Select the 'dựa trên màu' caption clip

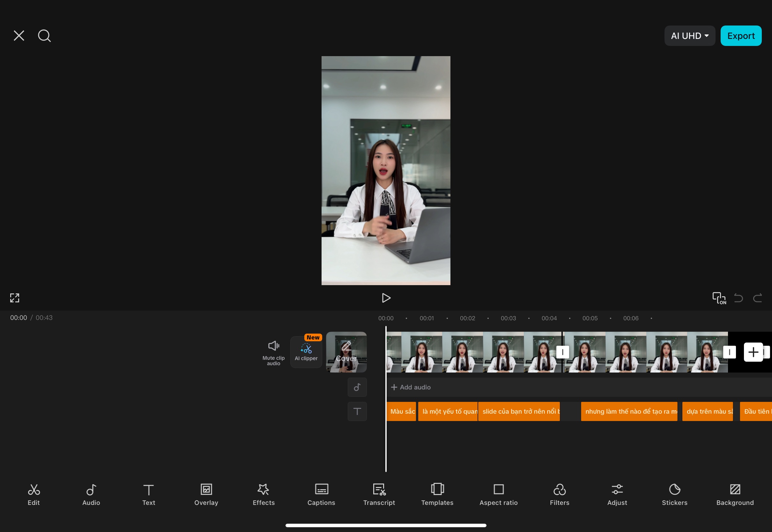[x=707, y=411]
